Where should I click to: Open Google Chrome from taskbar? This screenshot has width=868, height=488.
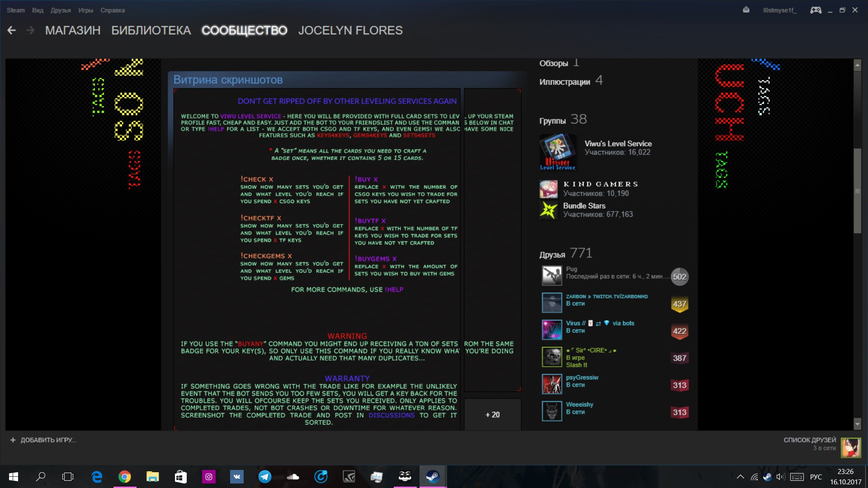tap(124, 477)
